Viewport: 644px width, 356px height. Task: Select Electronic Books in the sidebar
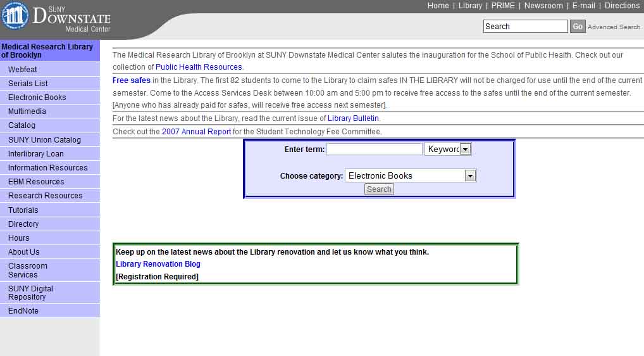coord(50,98)
